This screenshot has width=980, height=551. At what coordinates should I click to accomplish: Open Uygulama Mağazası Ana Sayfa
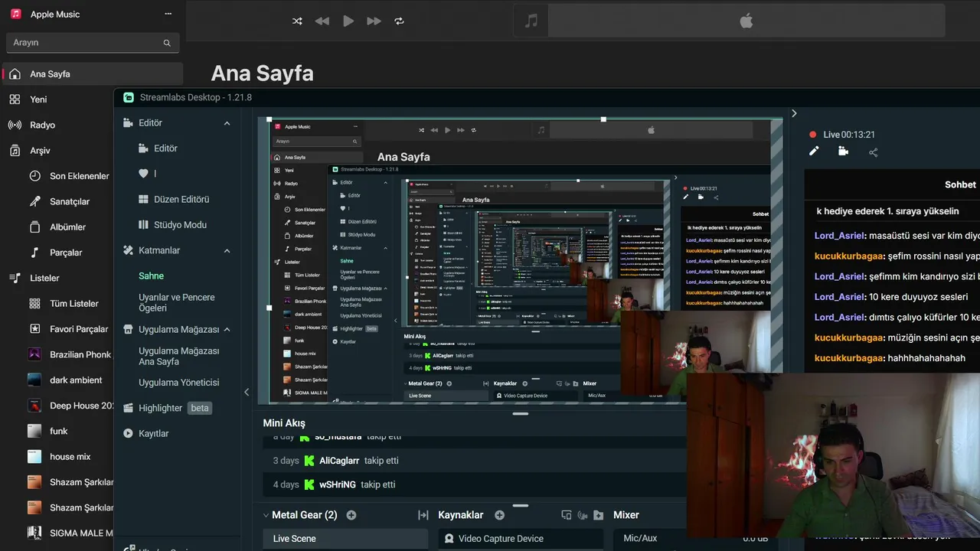179,356
